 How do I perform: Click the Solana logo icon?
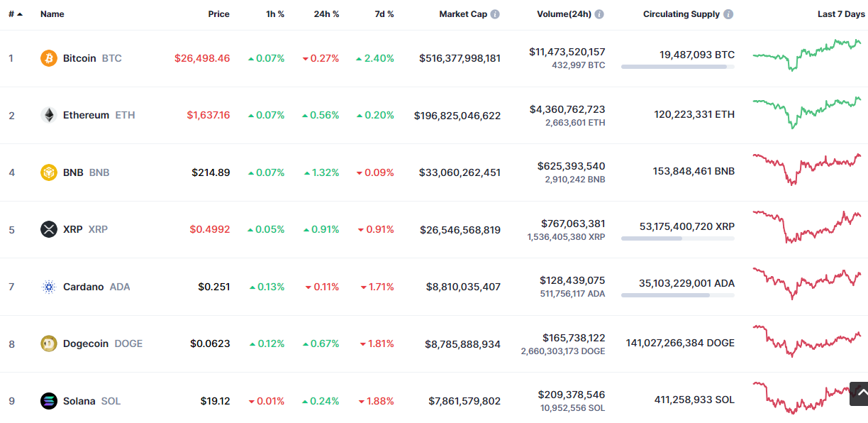49,401
